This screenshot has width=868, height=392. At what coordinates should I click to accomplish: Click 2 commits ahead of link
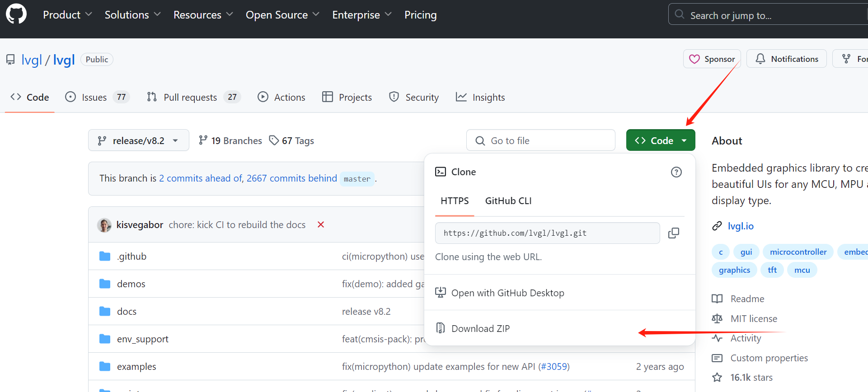[201, 178]
